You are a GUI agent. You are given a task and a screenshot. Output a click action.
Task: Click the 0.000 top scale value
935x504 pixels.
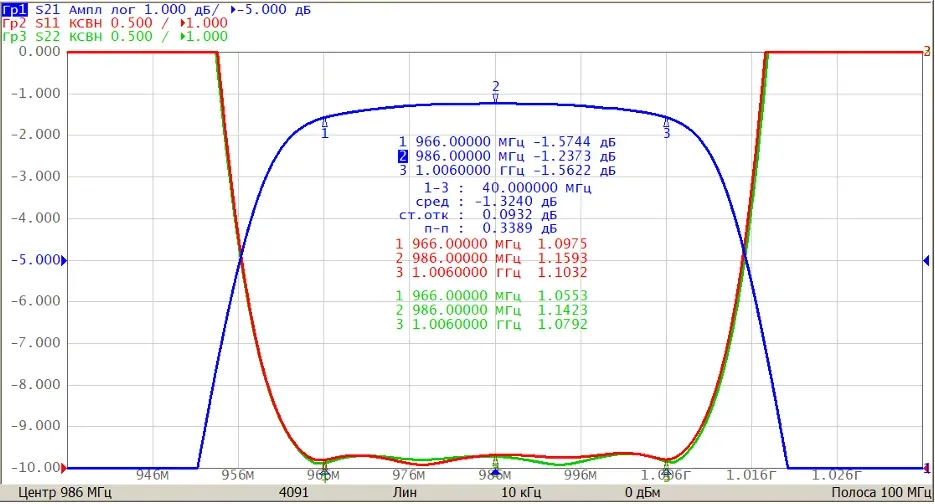point(39,52)
